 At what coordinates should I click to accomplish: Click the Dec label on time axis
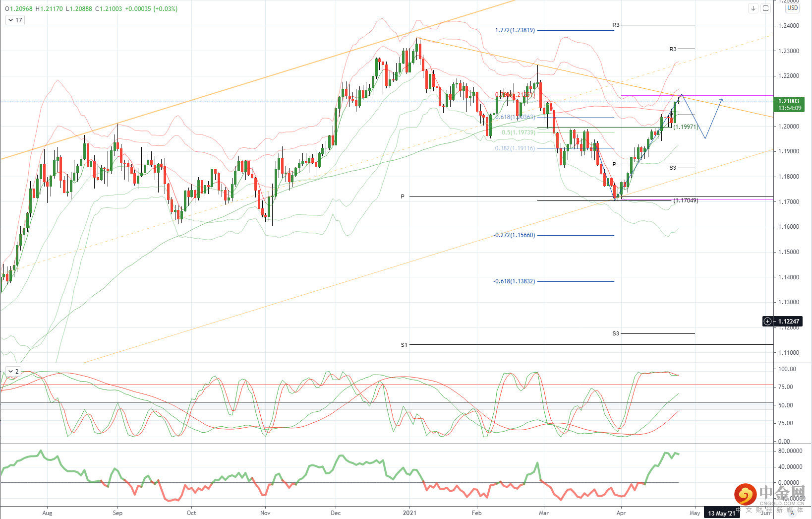pyautogui.click(x=336, y=513)
